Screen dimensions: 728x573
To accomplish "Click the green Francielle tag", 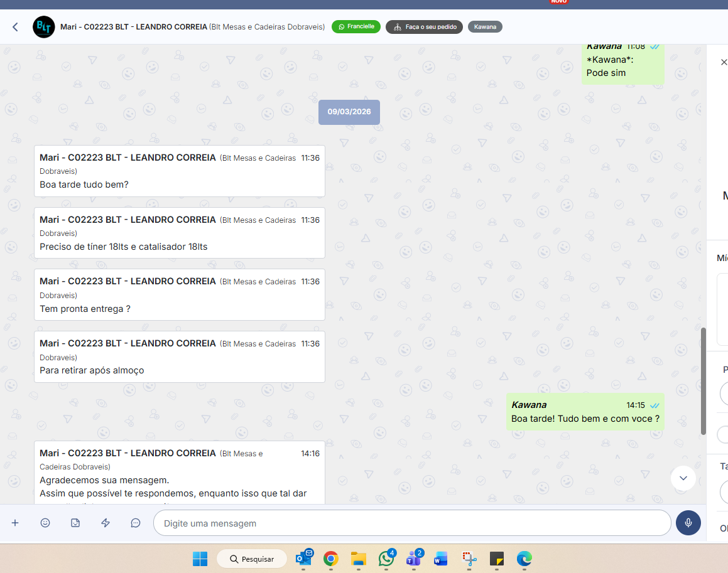I will (356, 27).
